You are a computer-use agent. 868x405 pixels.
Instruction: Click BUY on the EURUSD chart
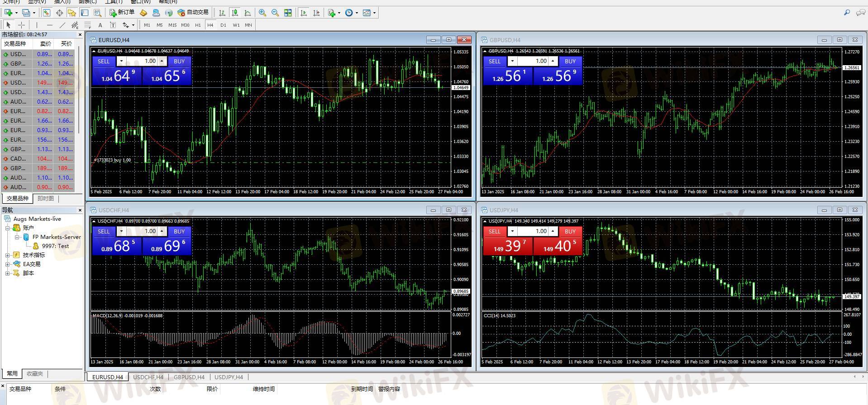[179, 61]
